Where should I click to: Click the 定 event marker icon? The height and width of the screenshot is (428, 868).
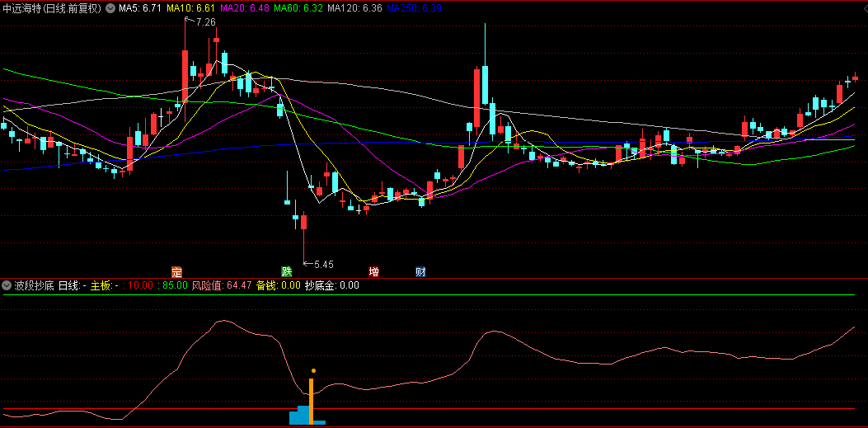[176, 272]
